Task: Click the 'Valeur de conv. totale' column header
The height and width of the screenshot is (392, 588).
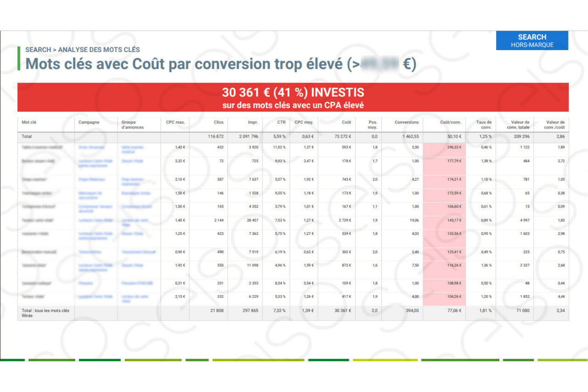Action: click(x=518, y=125)
